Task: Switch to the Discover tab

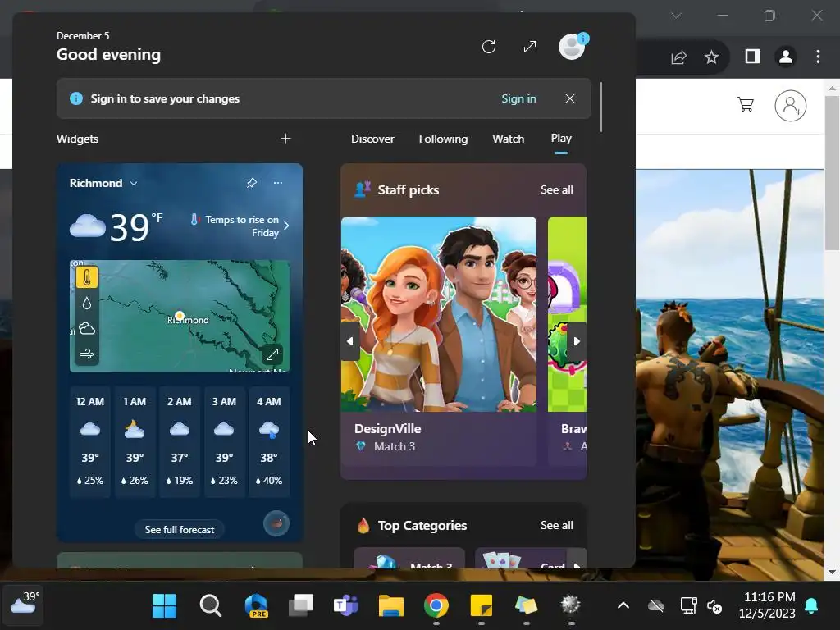Action: (372, 139)
